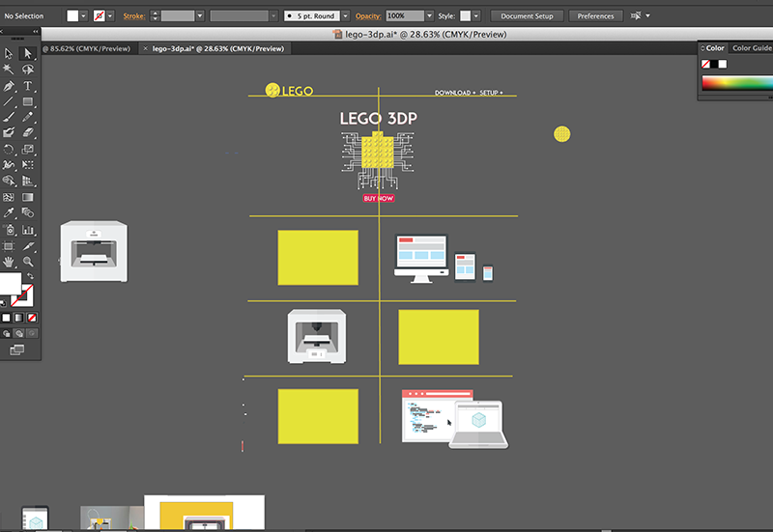The image size is (773, 532).
Task: Select the Artboard tool
Action: pos(9,246)
